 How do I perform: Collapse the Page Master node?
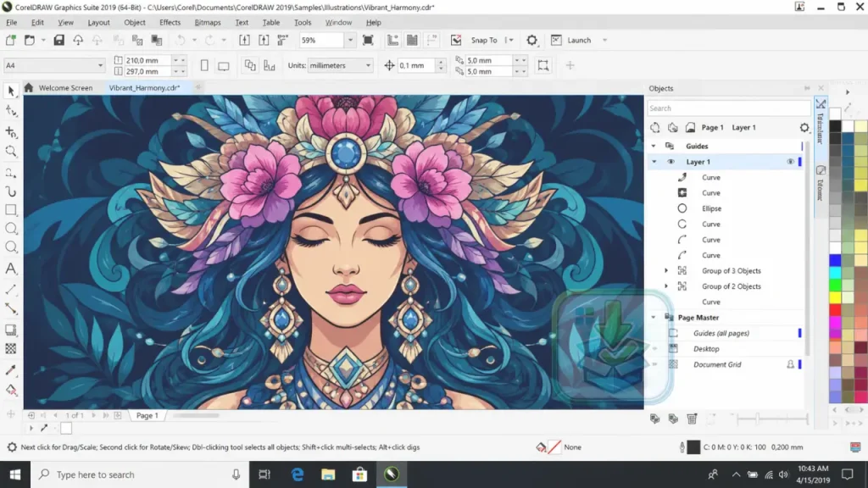click(654, 318)
